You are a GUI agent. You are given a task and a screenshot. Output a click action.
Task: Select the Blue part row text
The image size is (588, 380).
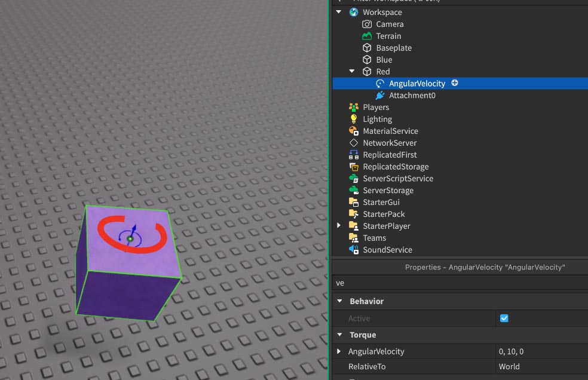pos(384,60)
